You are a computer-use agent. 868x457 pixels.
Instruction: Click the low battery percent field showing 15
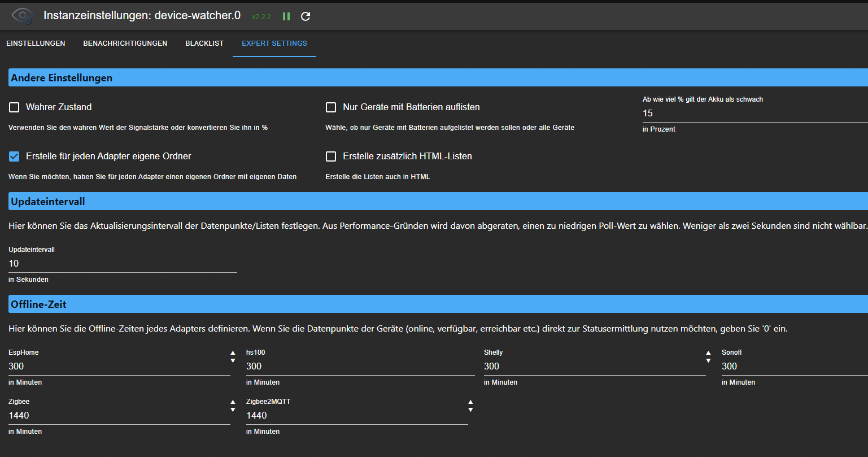tap(755, 114)
